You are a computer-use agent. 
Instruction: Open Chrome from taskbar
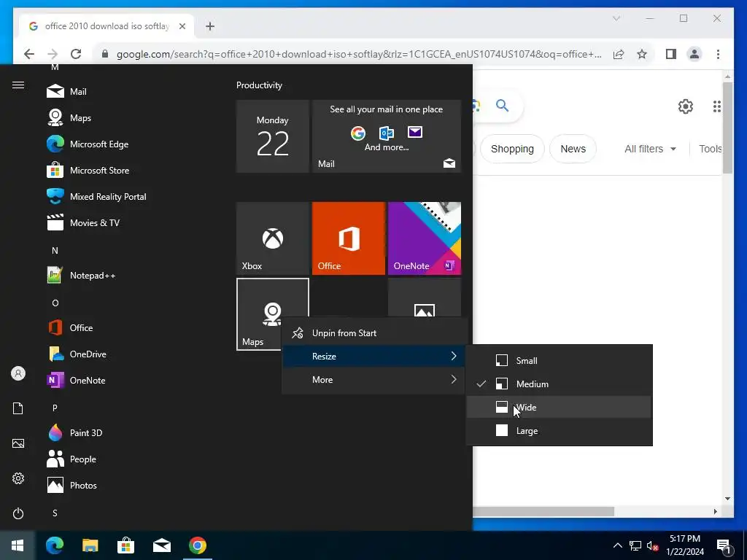coord(197,545)
